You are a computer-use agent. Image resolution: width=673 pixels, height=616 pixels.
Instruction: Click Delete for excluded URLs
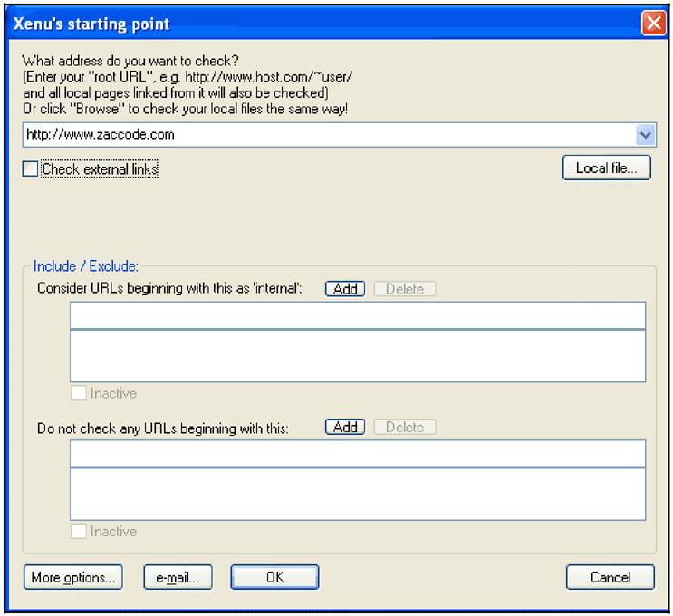click(x=405, y=427)
